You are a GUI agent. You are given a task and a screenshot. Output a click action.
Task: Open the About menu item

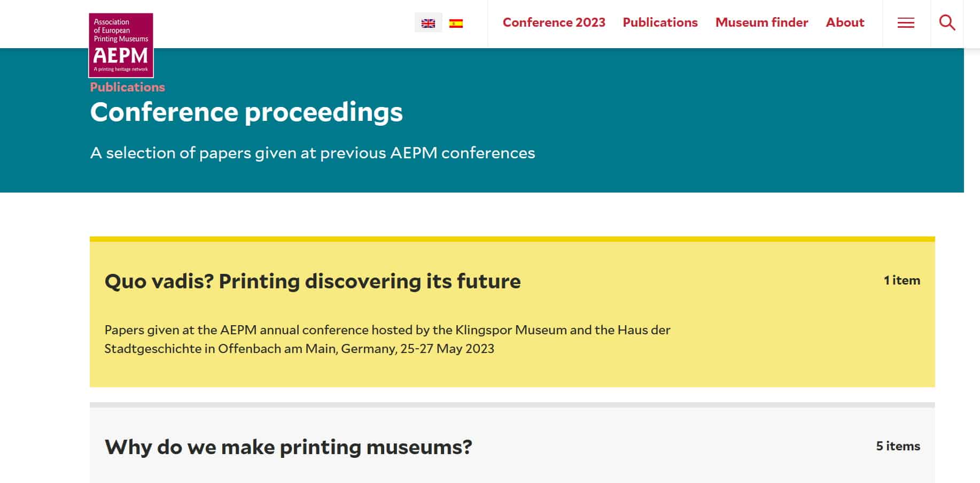pos(845,22)
